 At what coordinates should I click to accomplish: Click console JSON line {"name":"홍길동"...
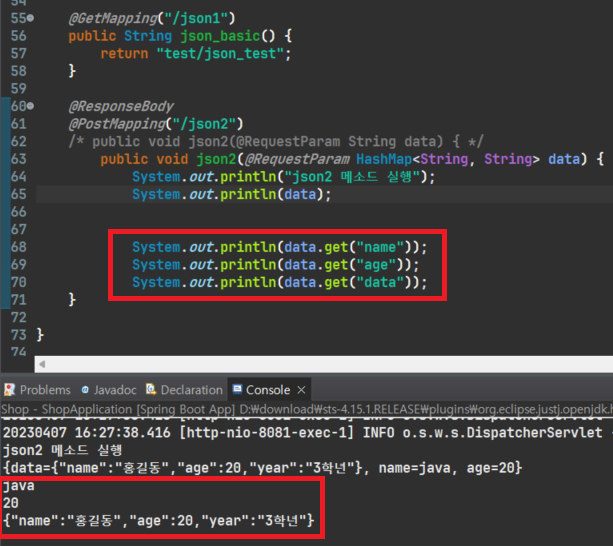(158, 521)
